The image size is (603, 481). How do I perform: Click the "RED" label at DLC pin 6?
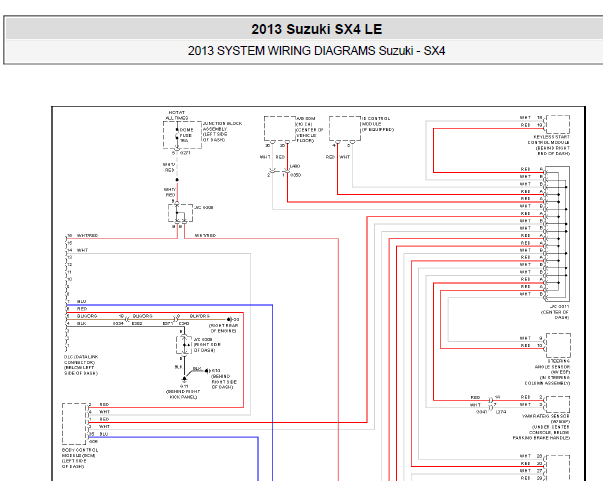[82, 309]
